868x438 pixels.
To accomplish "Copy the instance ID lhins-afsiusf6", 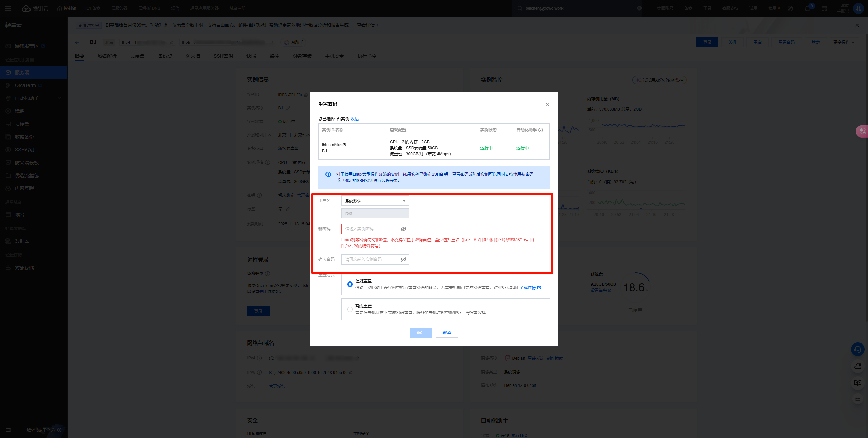I will [306, 95].
